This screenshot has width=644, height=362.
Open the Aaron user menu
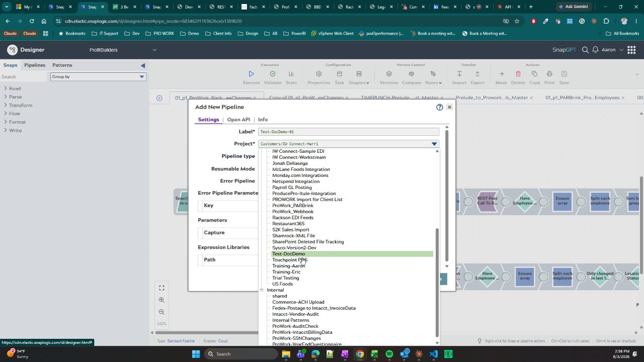click(x=612, y=50)
